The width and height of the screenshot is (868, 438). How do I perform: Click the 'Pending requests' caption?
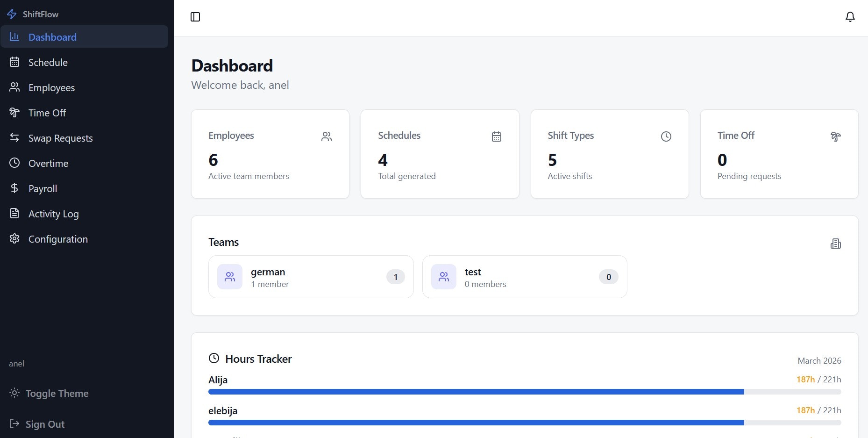[x=749, y=176]
